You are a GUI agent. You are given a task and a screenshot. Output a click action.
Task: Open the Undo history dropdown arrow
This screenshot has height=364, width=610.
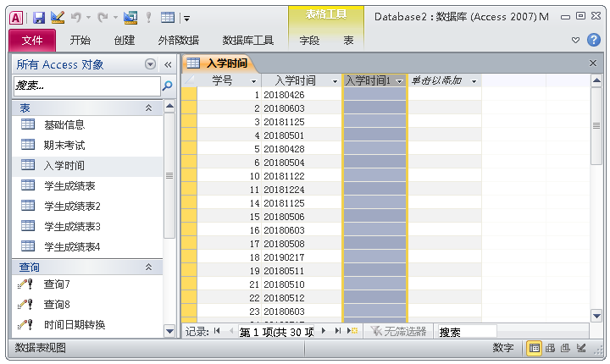pos(88,18)
